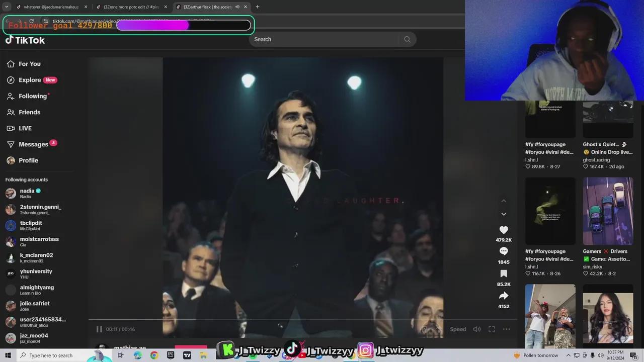Open the LIVE section

click(x=19, y=128)
